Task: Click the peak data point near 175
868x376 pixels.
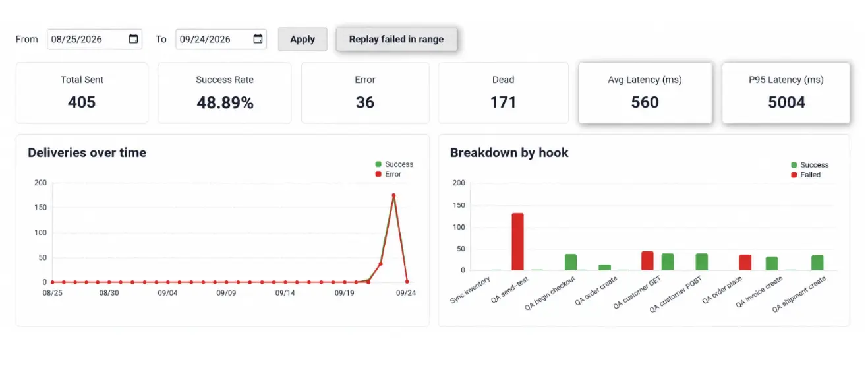Action: coord(393,195)
